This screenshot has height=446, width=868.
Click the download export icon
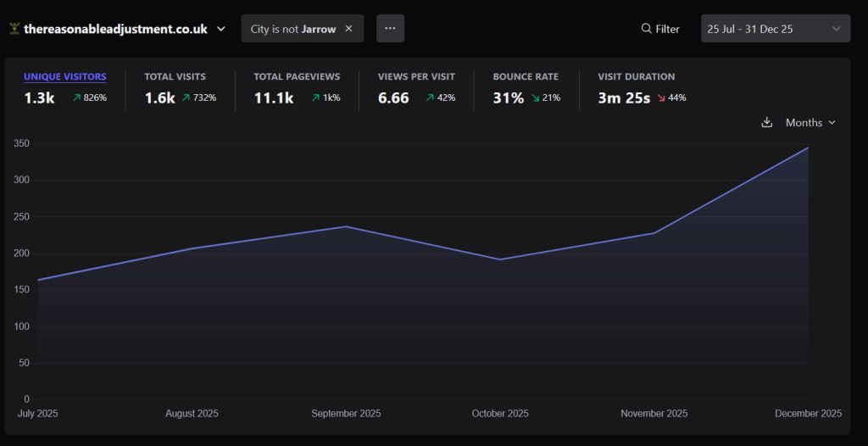tap(766, 122)
